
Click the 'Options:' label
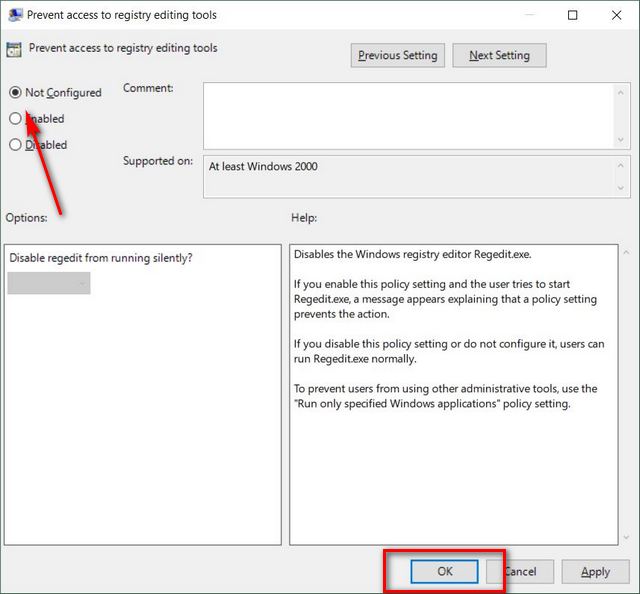27,218
